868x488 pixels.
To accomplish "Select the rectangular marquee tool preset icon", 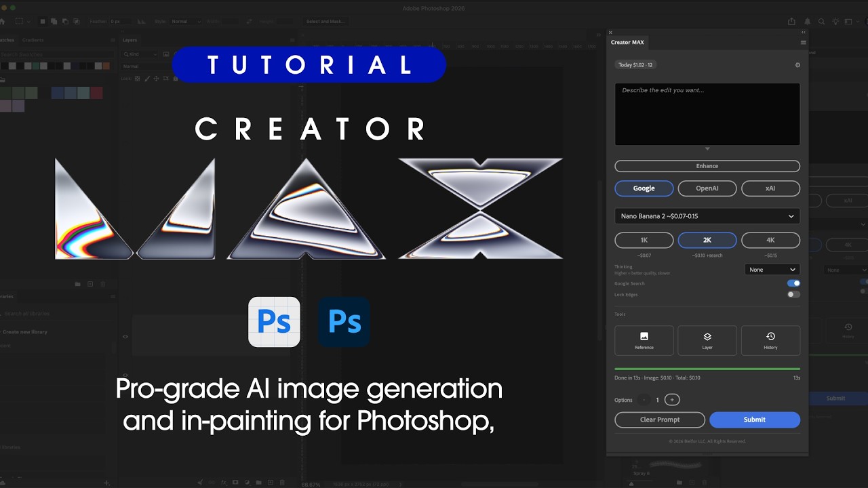I will tap(20, 22).
